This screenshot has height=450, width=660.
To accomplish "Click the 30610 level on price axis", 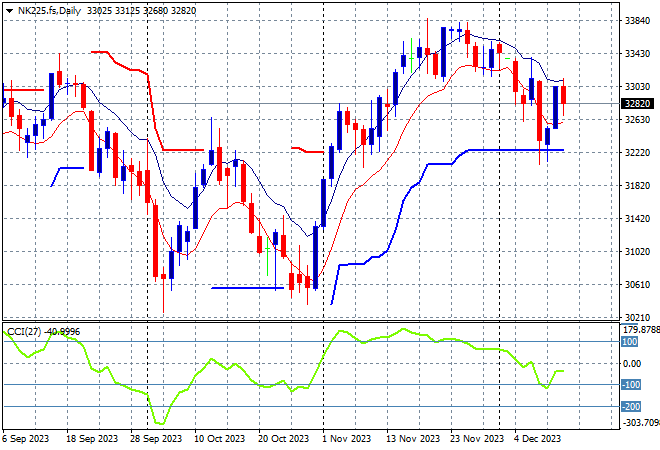I will coord(637,284).
